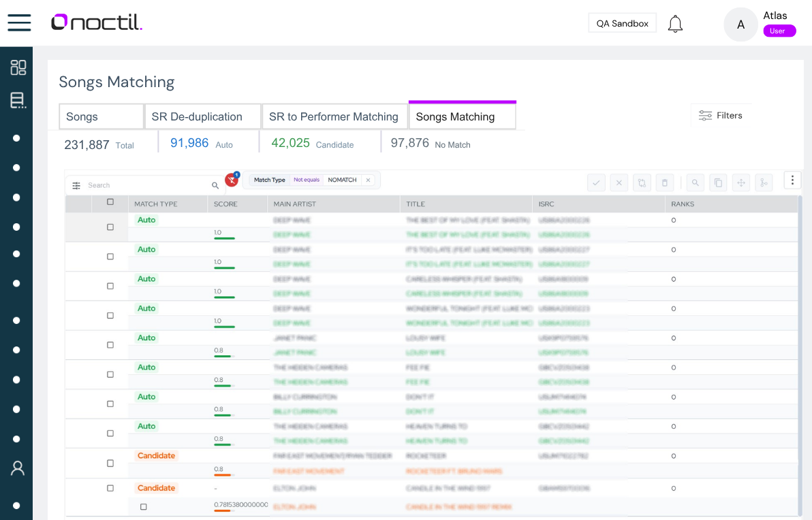This screenshot has height=520, width=812.
Task: Click the QA Sandbox button
Action: [x=622, y=23]
